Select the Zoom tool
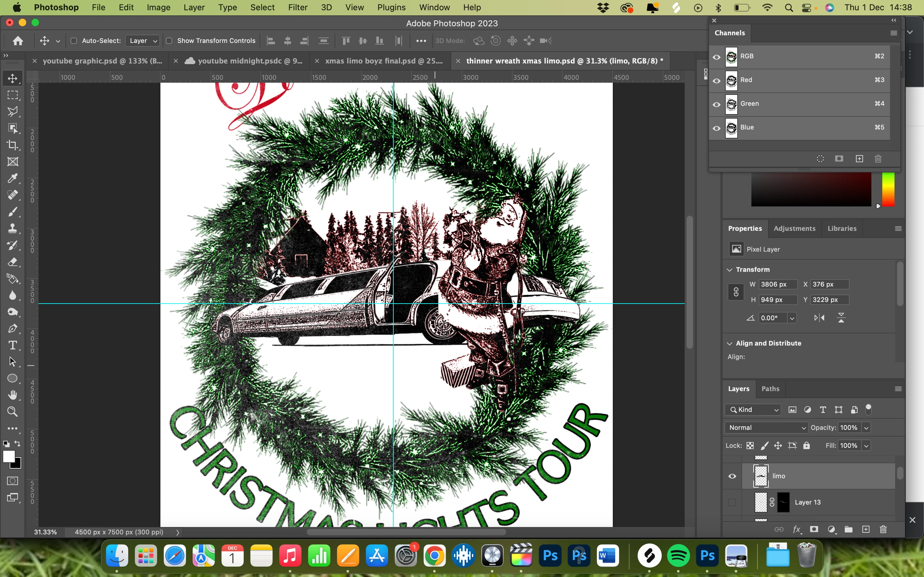Viewport: 924px width, 577px height. 13,412
